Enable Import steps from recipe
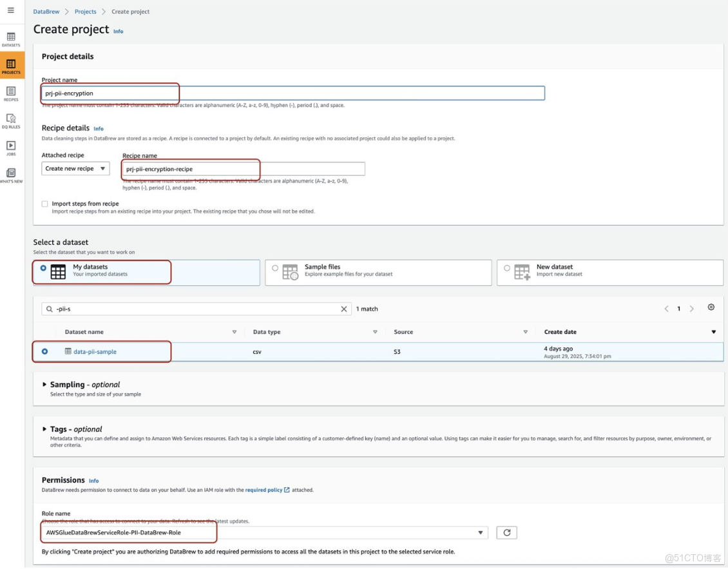Image resolution: width=728 pixels, height=569 pixels. click(44, 203)
